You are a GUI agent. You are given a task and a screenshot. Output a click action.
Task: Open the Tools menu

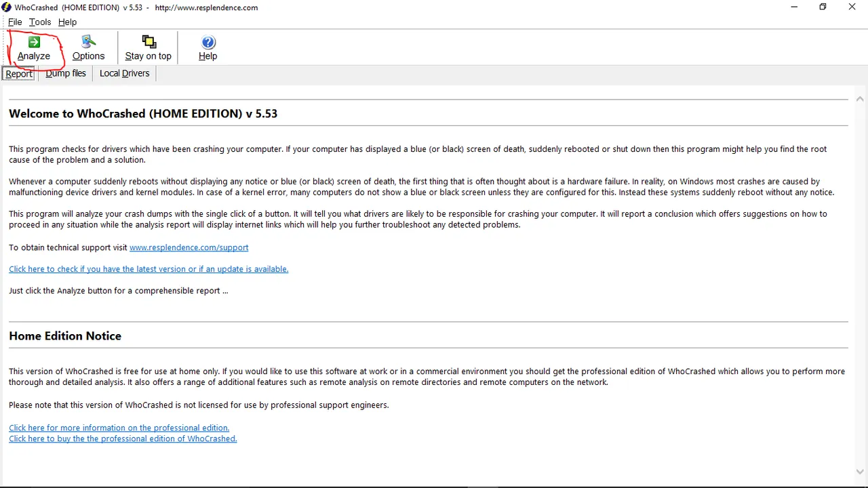tap(40, 22)
